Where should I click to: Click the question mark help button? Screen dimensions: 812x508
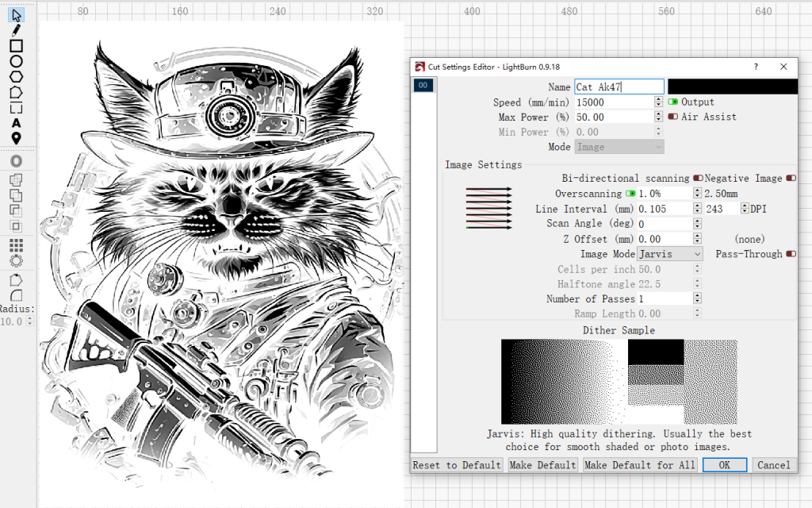(756, 67)
